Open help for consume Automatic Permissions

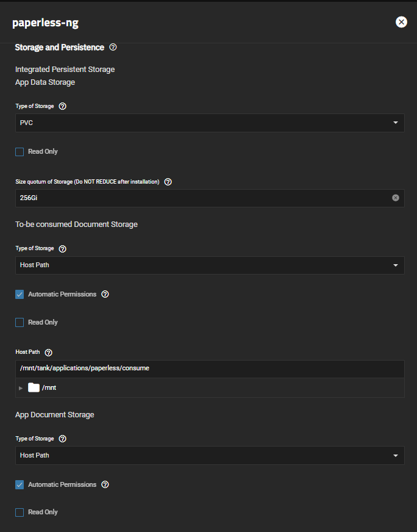[105, 294]
